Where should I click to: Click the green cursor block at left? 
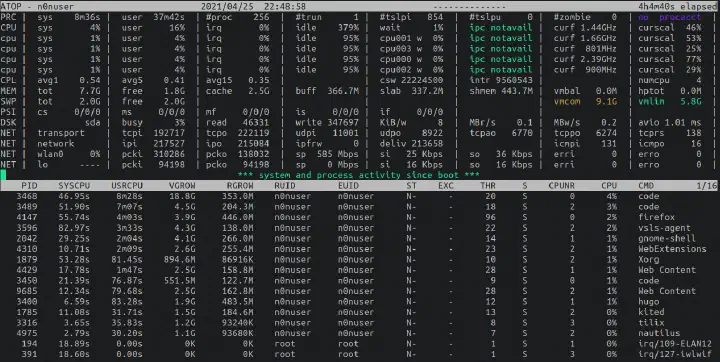3,175
